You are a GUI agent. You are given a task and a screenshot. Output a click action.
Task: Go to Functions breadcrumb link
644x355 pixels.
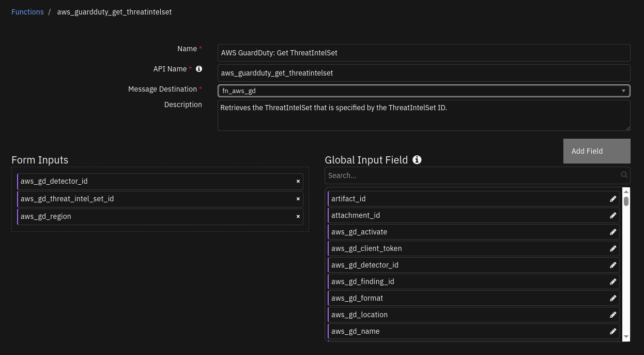(x=27, y=12)
